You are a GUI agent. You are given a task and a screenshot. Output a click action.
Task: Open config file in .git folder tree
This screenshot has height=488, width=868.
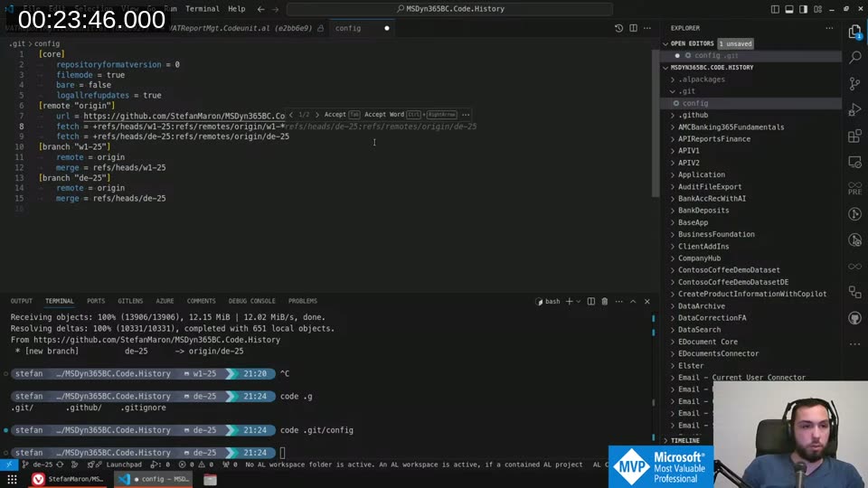coord(695,103)
